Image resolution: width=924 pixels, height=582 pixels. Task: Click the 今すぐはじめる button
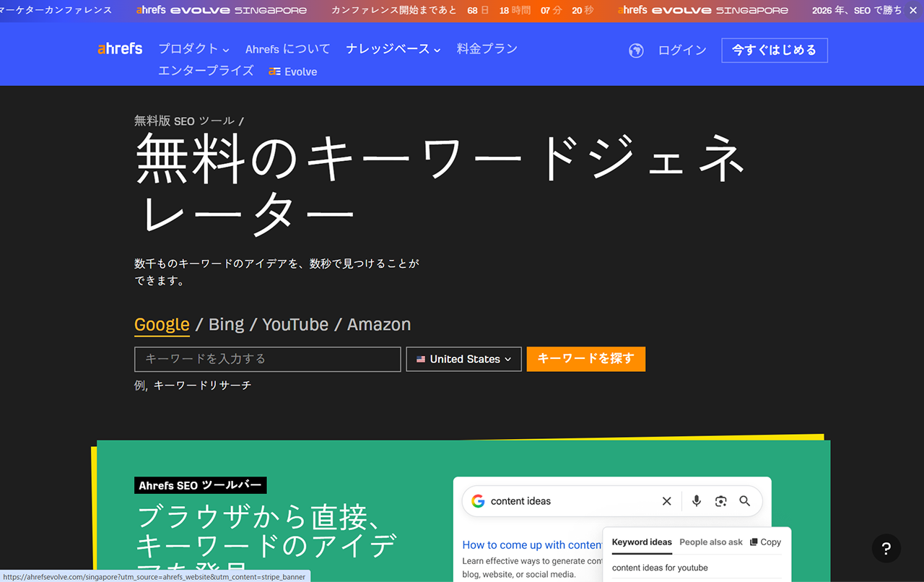click(x=774, y=51)
